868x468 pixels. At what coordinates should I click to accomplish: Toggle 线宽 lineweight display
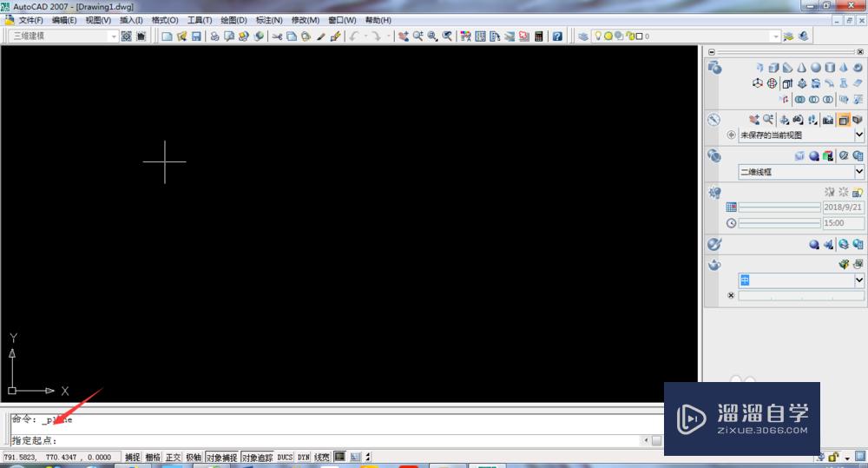tap(322, 458)
